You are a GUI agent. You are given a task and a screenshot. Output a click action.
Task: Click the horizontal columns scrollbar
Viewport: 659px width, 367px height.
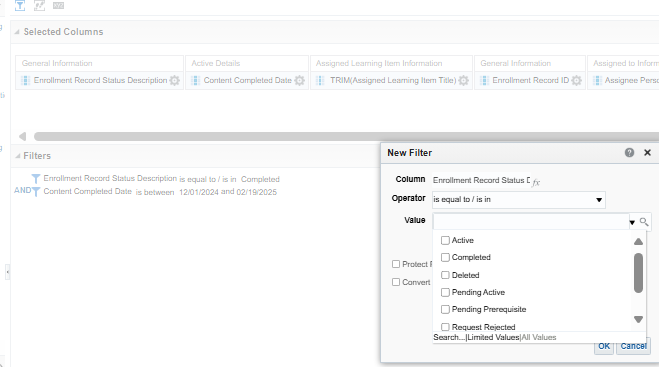(346, 136)
